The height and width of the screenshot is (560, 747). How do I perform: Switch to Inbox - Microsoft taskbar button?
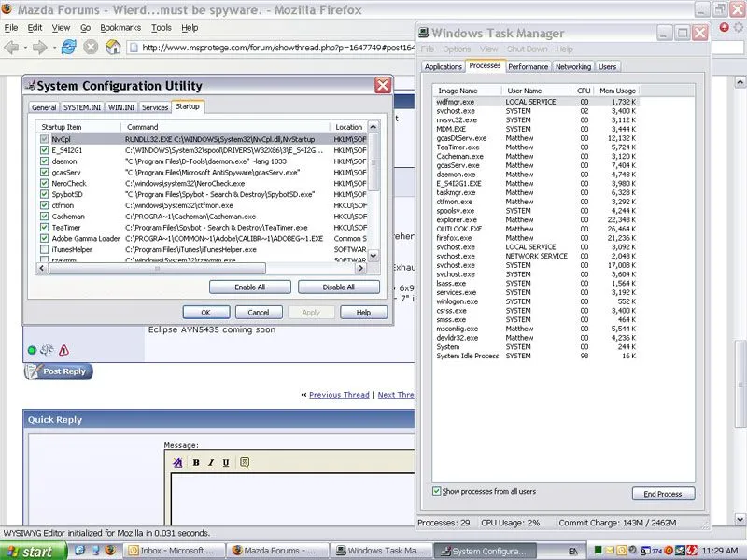click(175, 551)
